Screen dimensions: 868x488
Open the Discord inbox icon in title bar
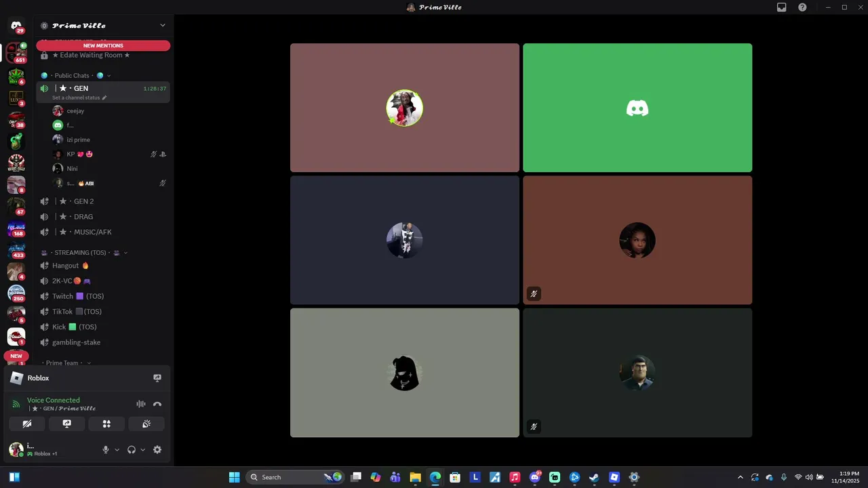click(782, 7)
